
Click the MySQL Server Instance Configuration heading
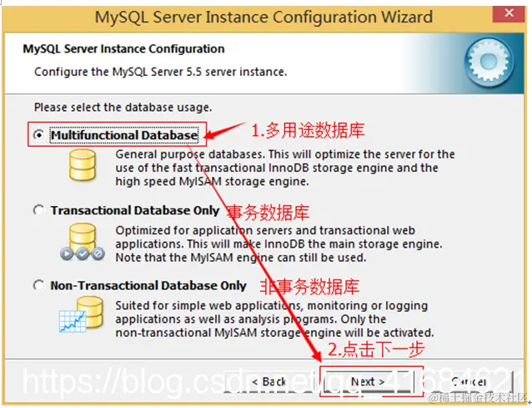[x=123, y=49]
